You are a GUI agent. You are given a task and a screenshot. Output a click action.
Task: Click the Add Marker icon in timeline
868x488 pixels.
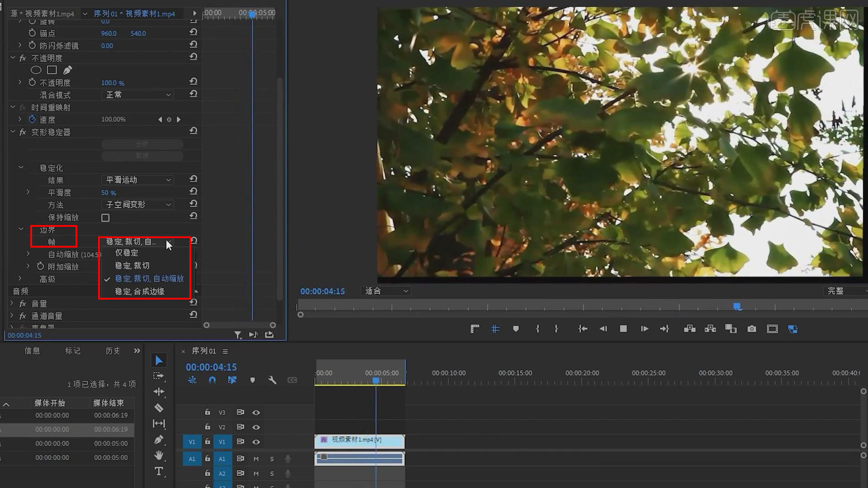coord(253,380)
